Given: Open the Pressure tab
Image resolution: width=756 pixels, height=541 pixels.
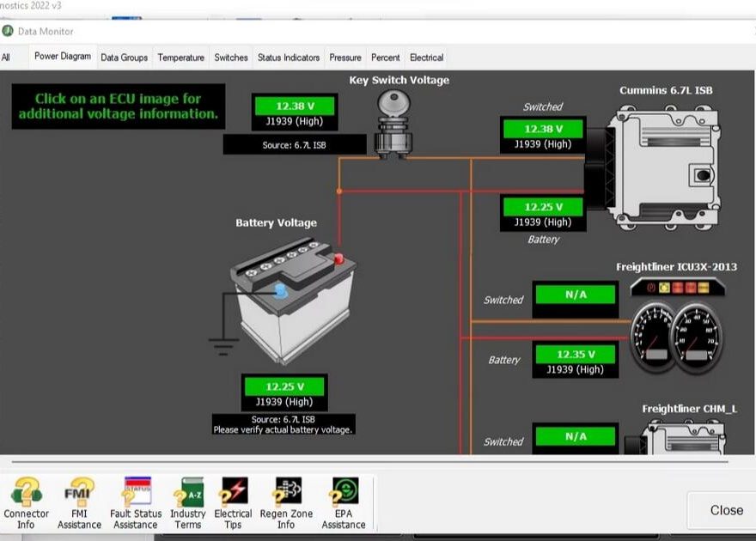Looking at the screenshot, I should click(345, 58).
